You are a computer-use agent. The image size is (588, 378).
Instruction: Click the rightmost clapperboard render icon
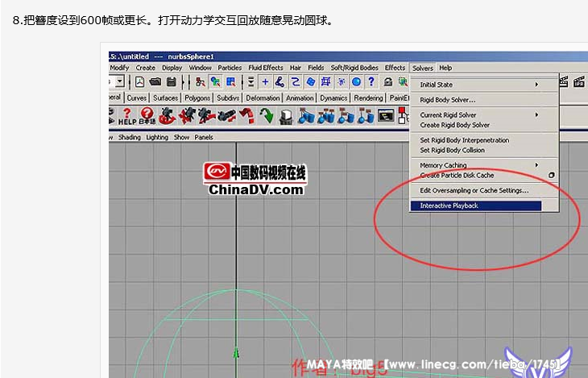click(579, 81)
